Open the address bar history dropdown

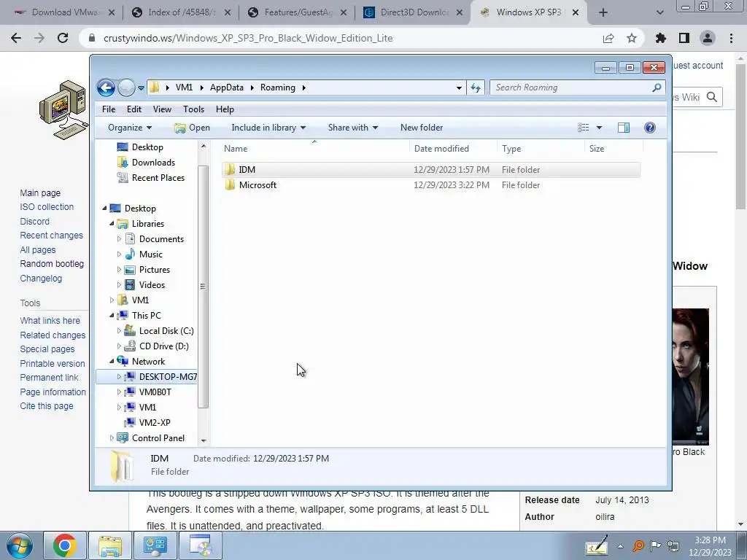[x=459, y=88]
